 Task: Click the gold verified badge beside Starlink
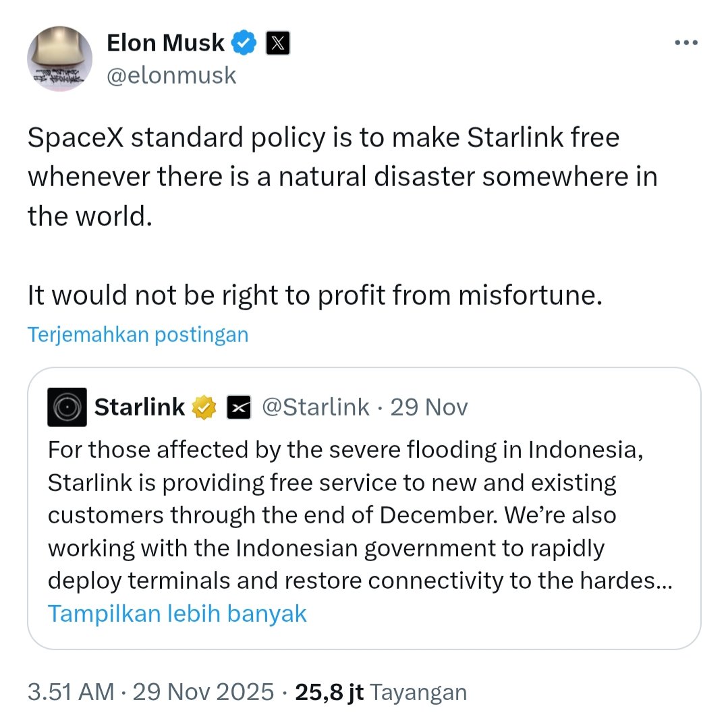(x=204, y=407)
